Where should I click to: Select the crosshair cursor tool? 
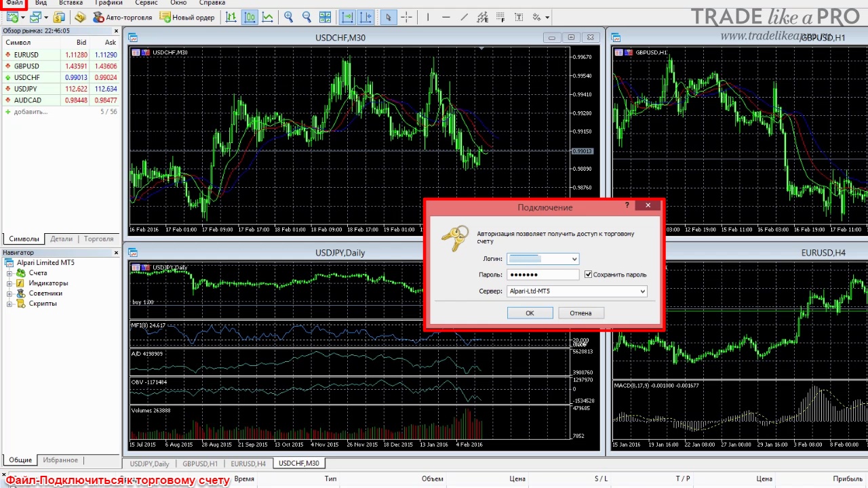[406, 17]
